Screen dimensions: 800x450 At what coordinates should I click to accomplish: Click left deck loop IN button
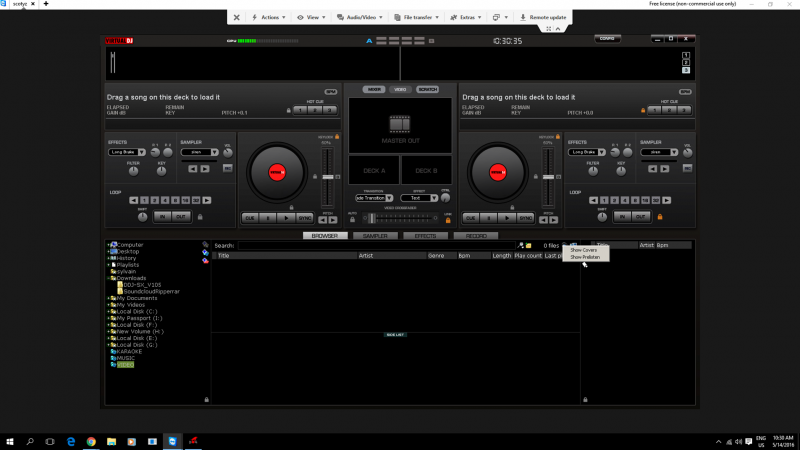(162, 217)
